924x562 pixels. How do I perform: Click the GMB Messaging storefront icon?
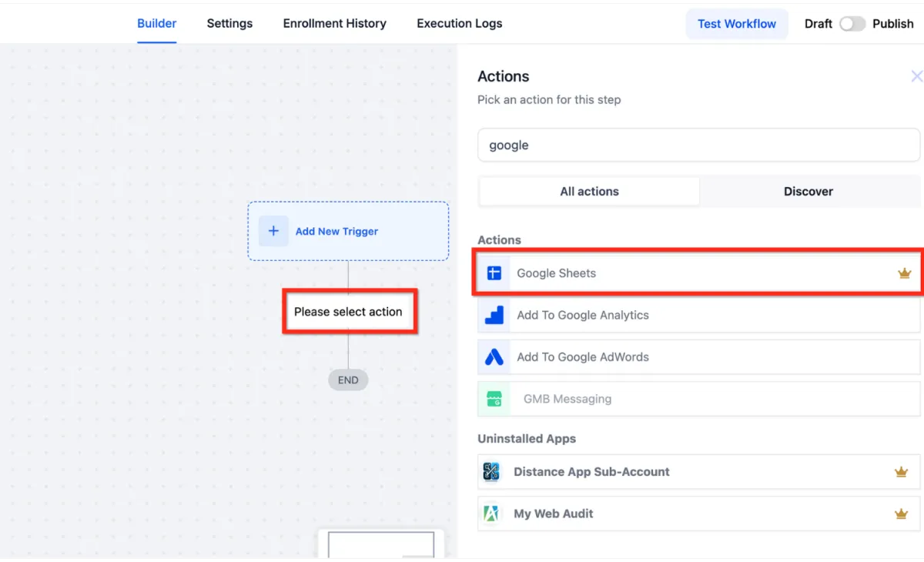pyautogui.click(x=494, y=399)
